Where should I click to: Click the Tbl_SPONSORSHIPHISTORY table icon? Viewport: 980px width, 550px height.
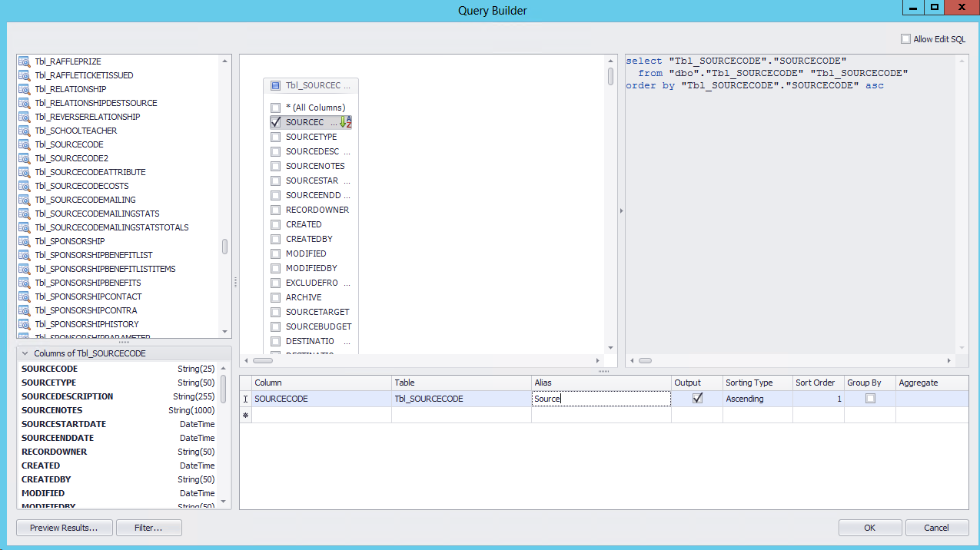click(24, 324)
